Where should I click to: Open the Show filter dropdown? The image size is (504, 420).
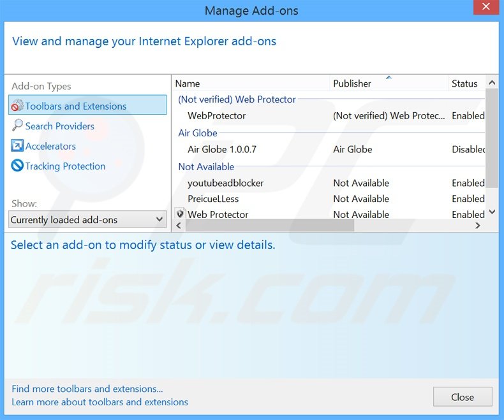pos(88,220)
